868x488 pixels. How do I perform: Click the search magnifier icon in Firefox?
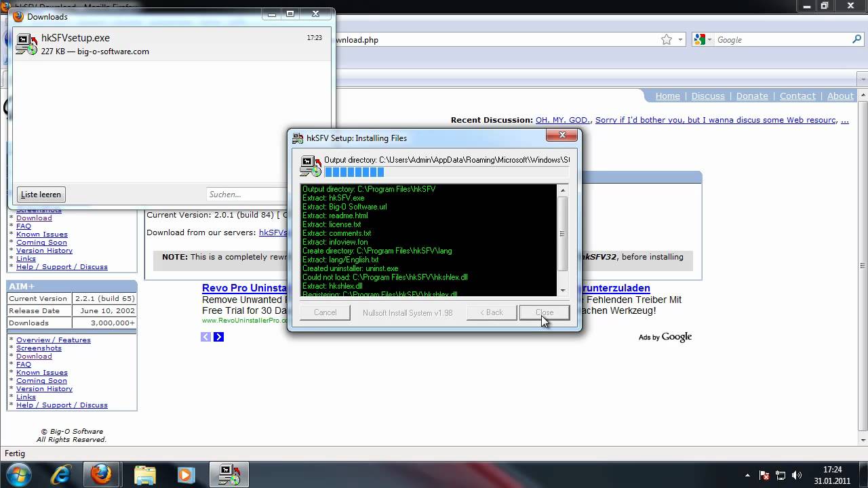857,39
